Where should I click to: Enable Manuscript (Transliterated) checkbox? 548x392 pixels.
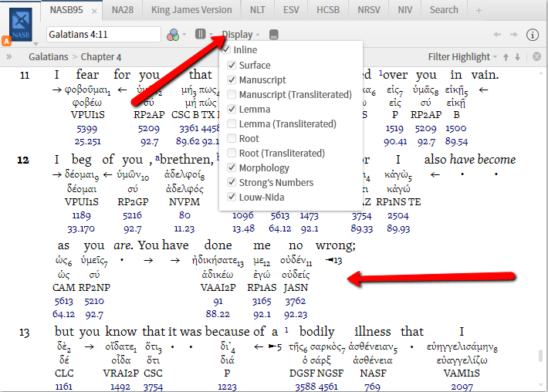coord(232,94)
